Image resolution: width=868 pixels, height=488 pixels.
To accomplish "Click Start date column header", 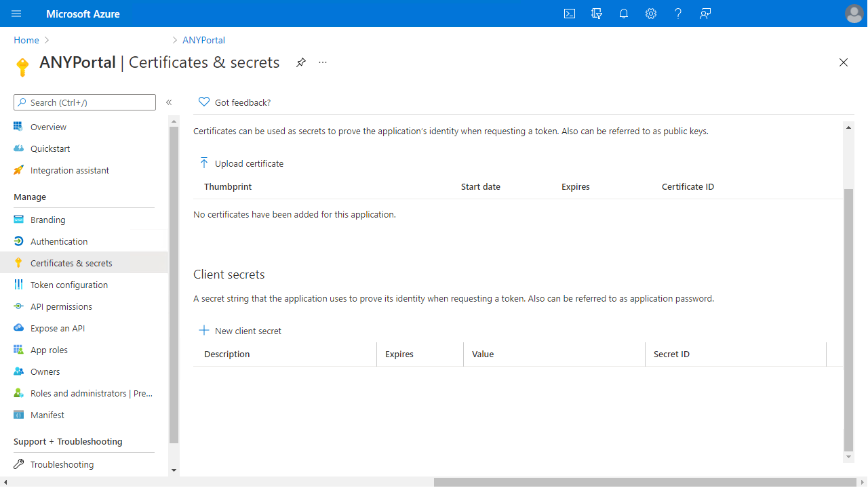I will pyautogui.click(x=481, y=186).
